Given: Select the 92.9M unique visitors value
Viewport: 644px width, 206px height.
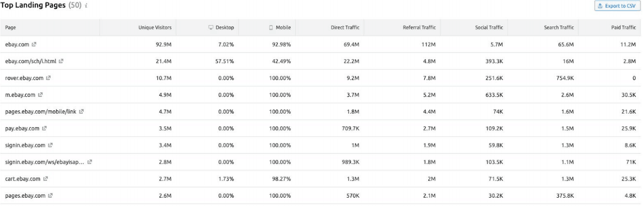Looking at the screenshot, I should (x=163, y=45).
